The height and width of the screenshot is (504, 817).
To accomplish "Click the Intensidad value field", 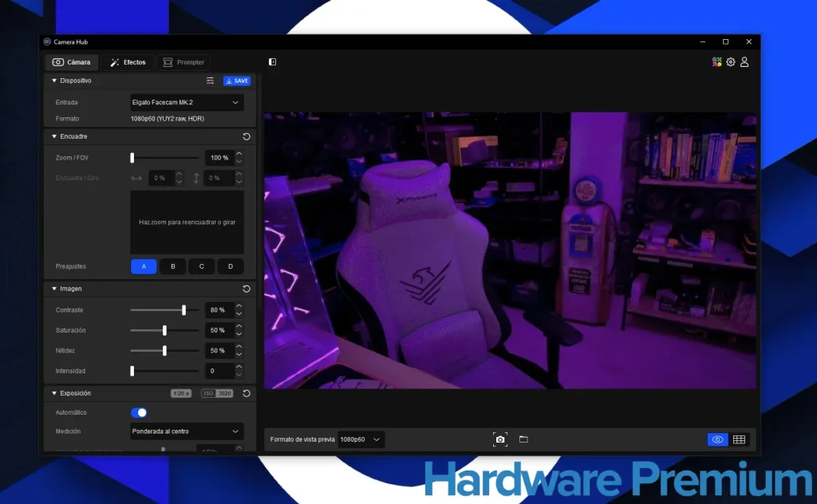I will coord(219,371).
